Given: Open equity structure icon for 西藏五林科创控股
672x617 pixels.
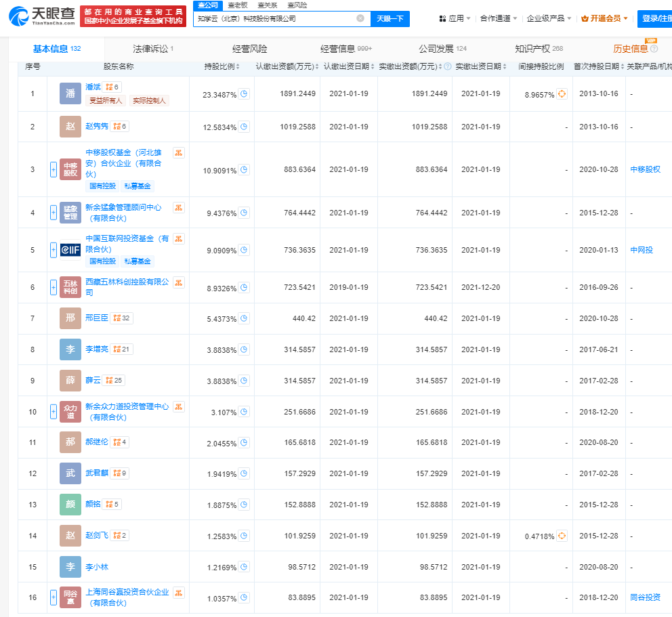Looking at the screenshot, I should point(179,282).
